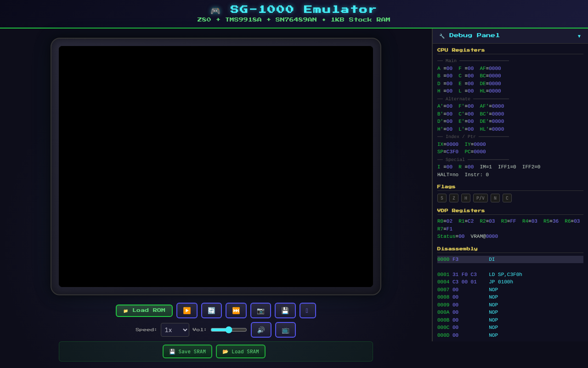Click the Disassembly section heading
The width and height of the screenshot is (588, 368).
[457, 249]
